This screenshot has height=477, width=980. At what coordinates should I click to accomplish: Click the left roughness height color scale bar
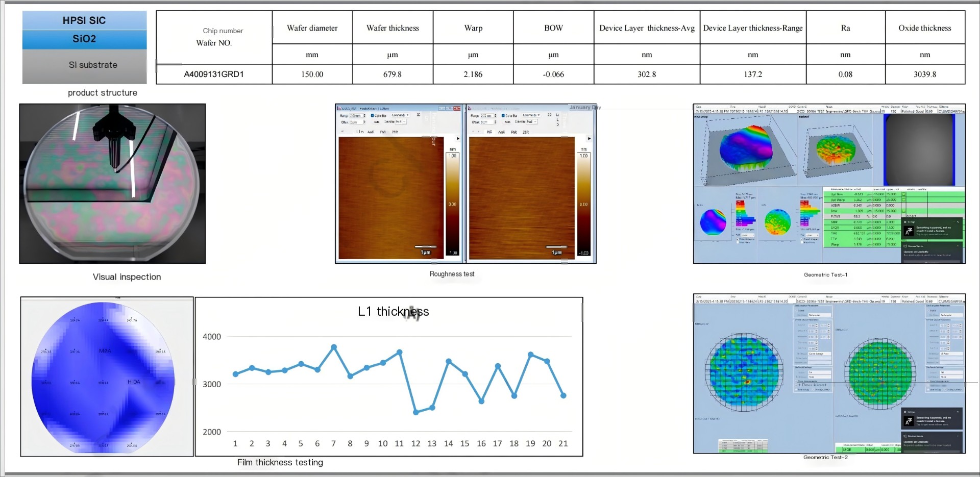[452, 204]
